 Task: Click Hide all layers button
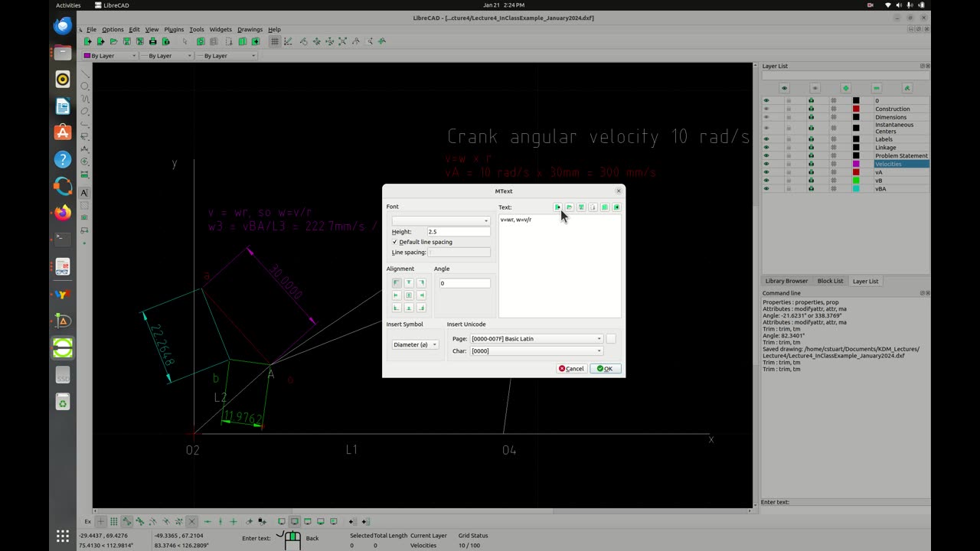click(x=815, y=88)
